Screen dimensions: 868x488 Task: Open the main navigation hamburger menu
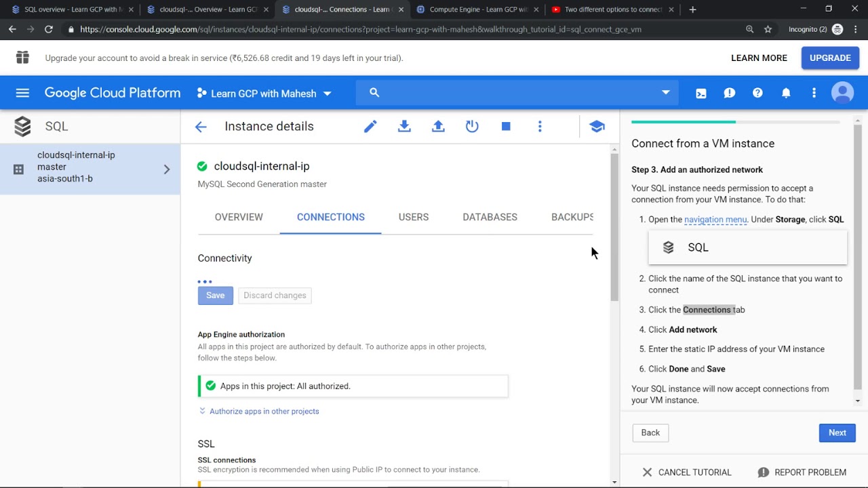point(22,93)
